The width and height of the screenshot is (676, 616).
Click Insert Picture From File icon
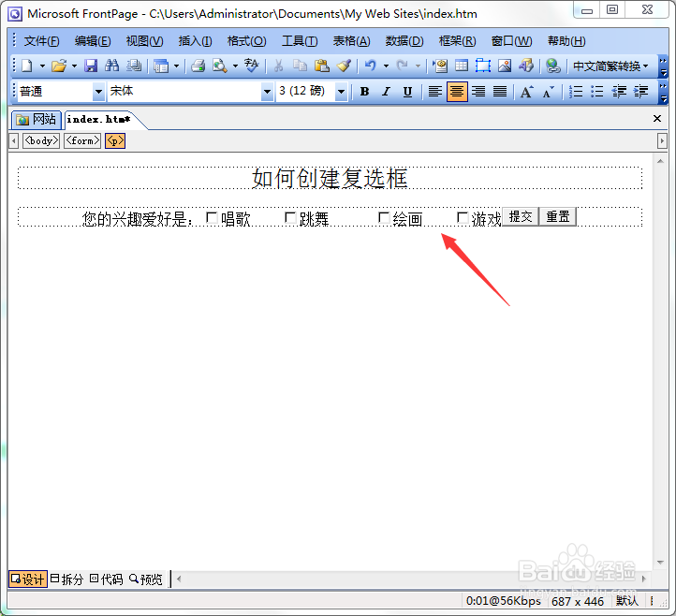tap(505, 66)
